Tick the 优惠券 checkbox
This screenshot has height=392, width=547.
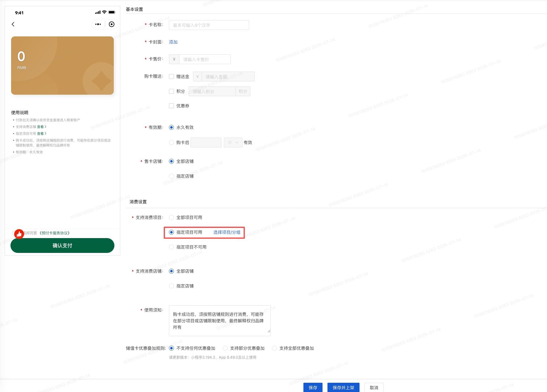(x=171, y=106)
